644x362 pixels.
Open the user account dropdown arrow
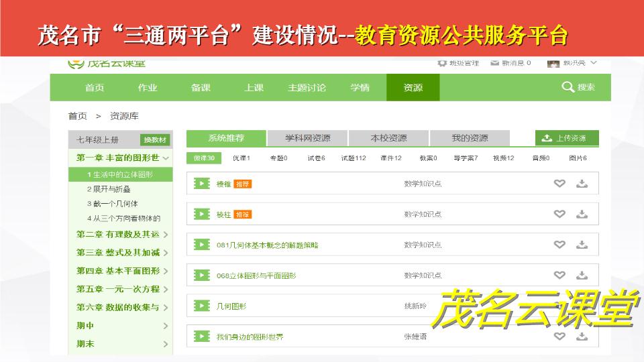tap(594, 63)
